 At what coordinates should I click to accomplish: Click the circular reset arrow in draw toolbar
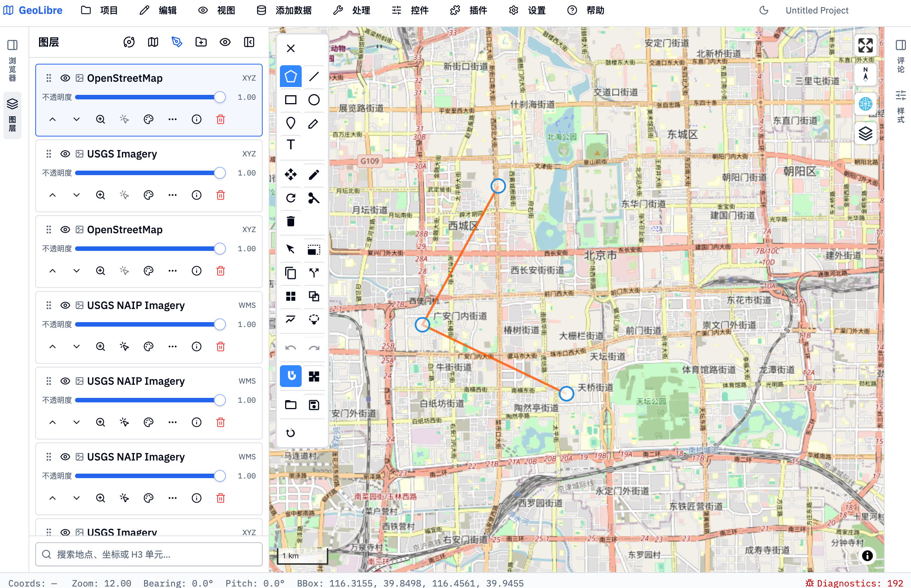pos(291,433)
